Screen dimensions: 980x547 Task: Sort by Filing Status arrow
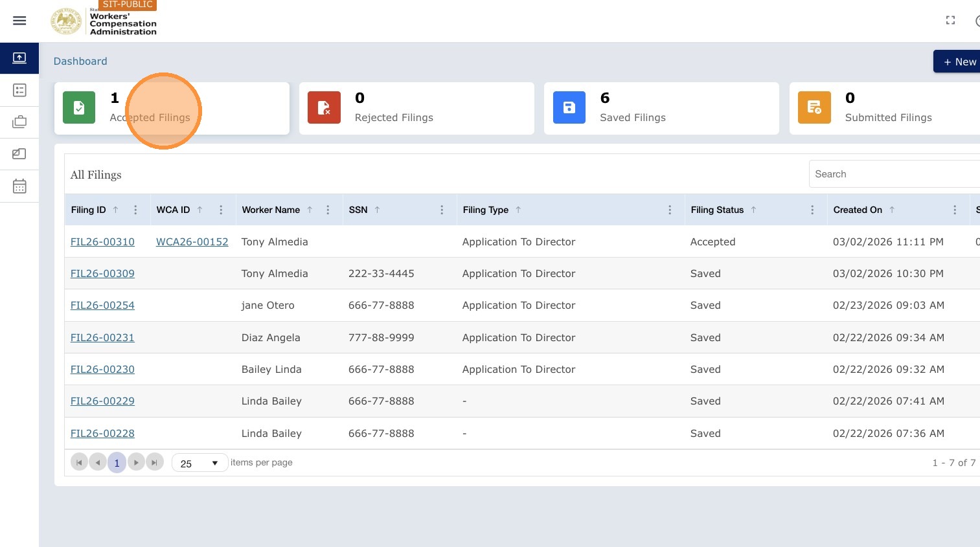[x=753, y=210]
